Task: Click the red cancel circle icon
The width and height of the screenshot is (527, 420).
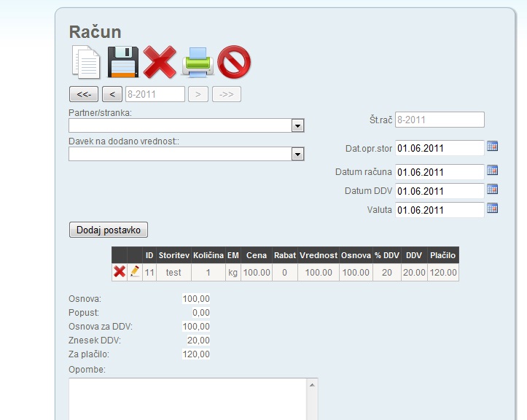Action: click(x=234, y=62)
